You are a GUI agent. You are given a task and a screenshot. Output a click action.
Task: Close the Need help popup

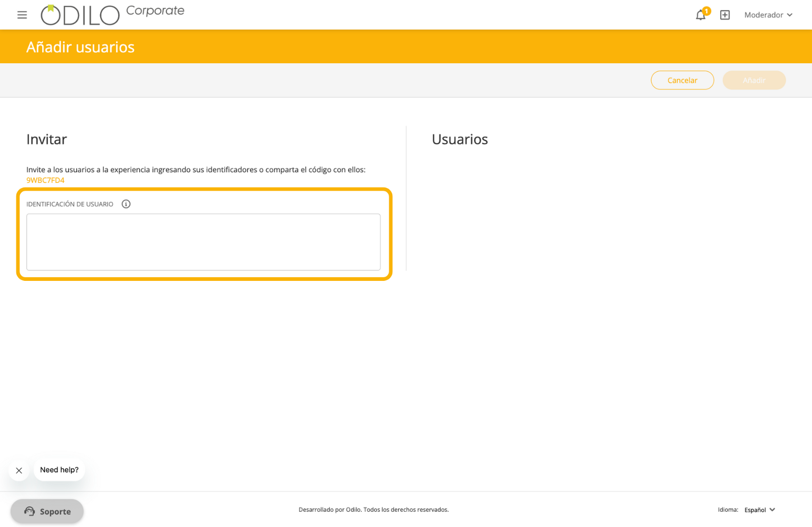click(x=19, y=471)
